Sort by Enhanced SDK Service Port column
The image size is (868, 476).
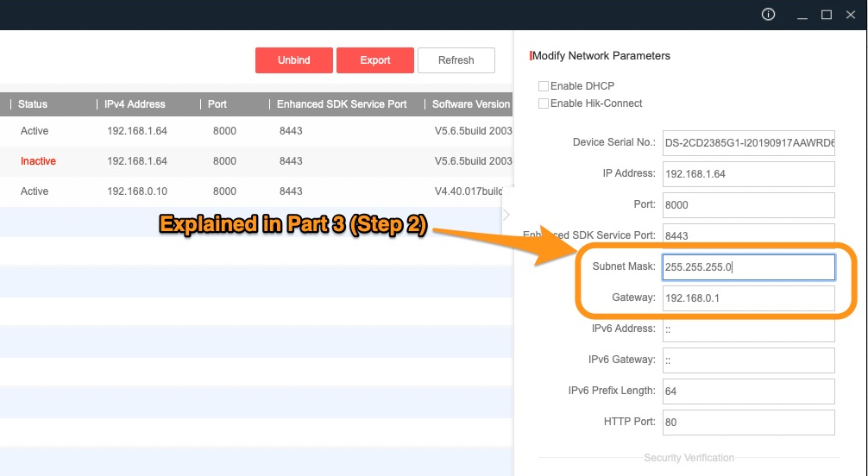(342, 104)
